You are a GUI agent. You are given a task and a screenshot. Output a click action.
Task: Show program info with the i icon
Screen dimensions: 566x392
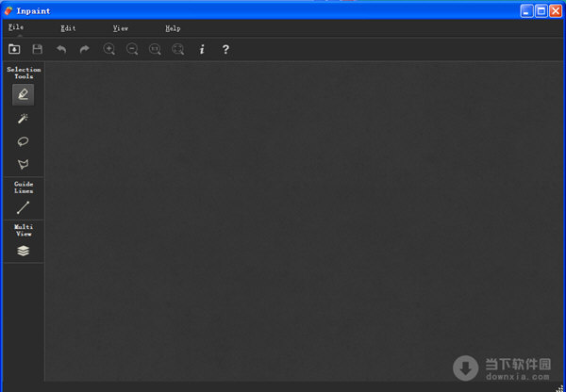[x=202, y=49]
